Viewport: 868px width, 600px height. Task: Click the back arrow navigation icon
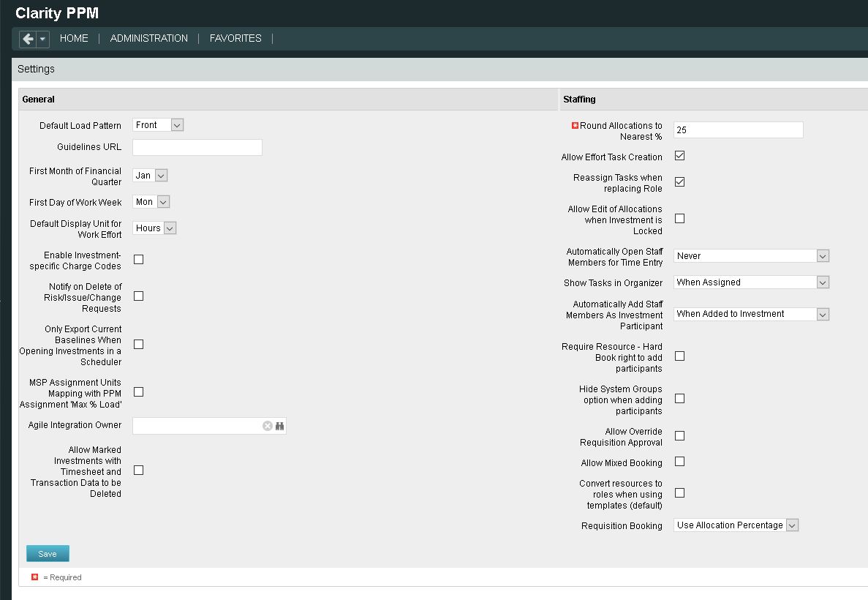(28, 39)
